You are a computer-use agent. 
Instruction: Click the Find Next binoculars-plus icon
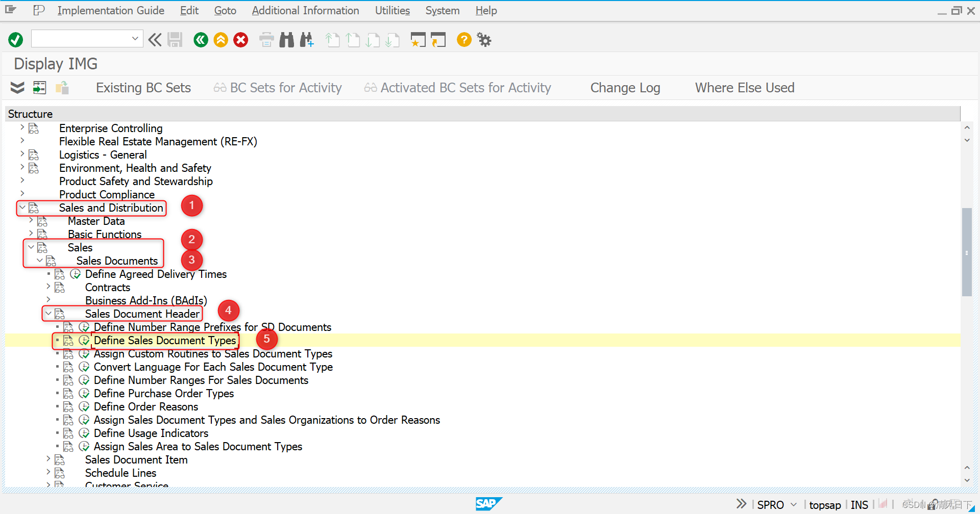coord(307,39)
